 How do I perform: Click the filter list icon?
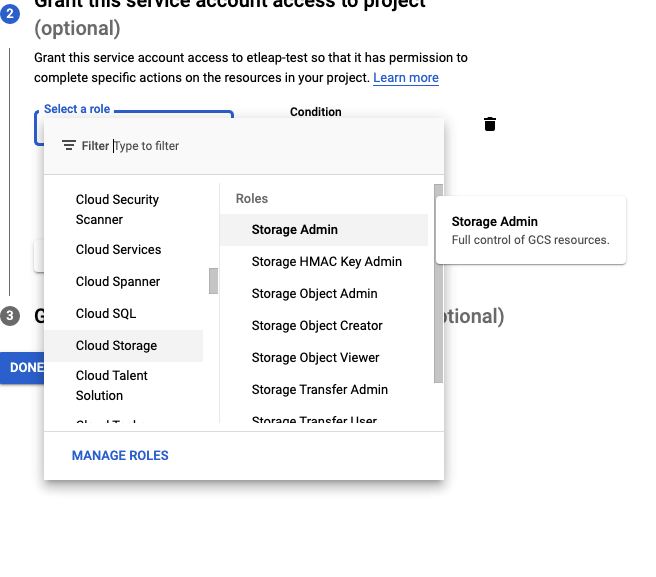pyautogui.click(x=68, y=146)
